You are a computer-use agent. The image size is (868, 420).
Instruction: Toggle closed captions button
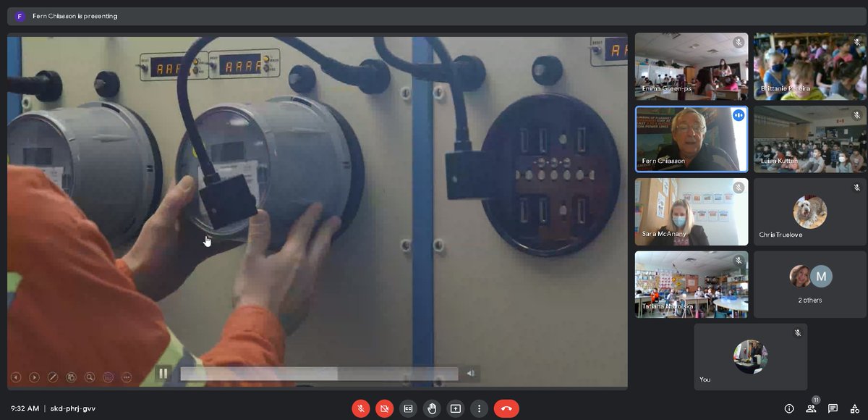pos(408,408)
